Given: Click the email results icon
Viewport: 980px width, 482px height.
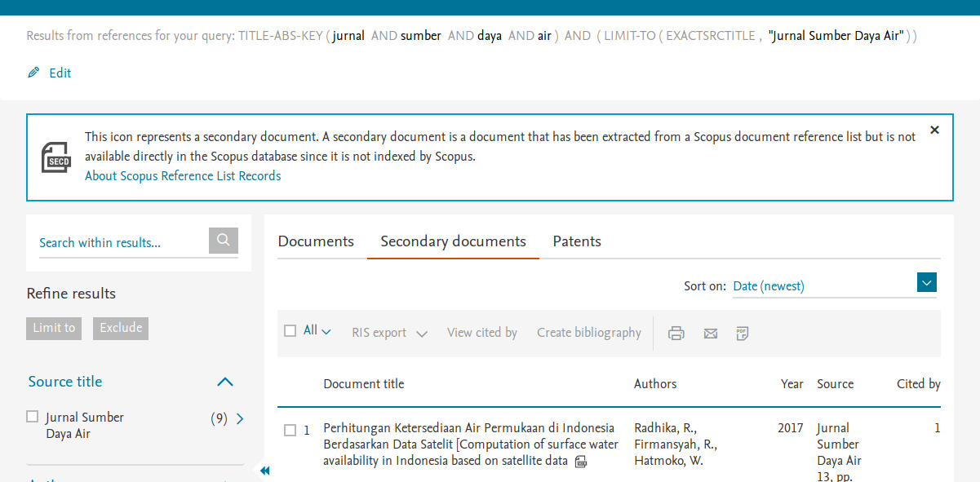Looking at the screenshot, I should [x=710, y=333].
